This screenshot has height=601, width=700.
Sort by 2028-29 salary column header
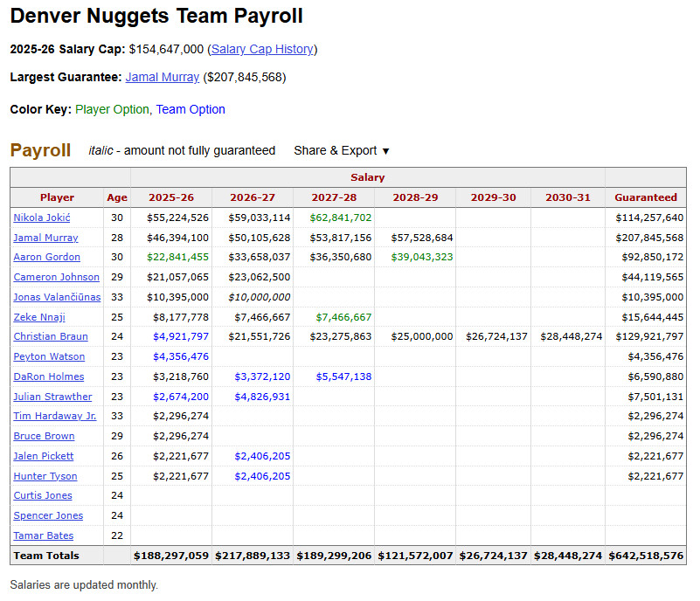point(415,197)
